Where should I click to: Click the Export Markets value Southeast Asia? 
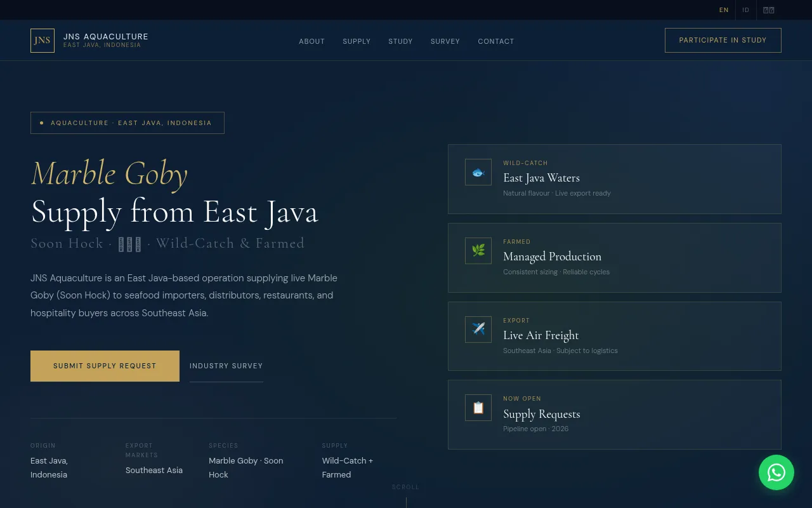pyautogui.click(x=154, y=471)
